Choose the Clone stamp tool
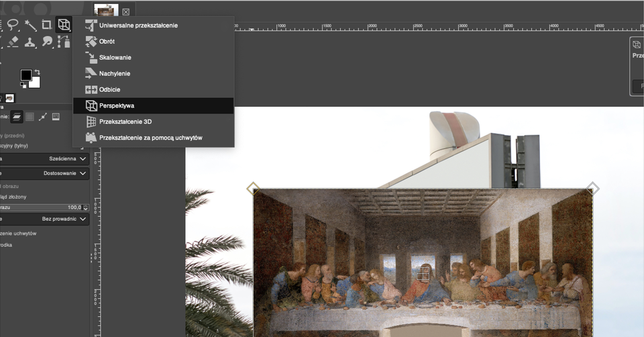Viewport: 644px width, 337px height. click(30, 42)
